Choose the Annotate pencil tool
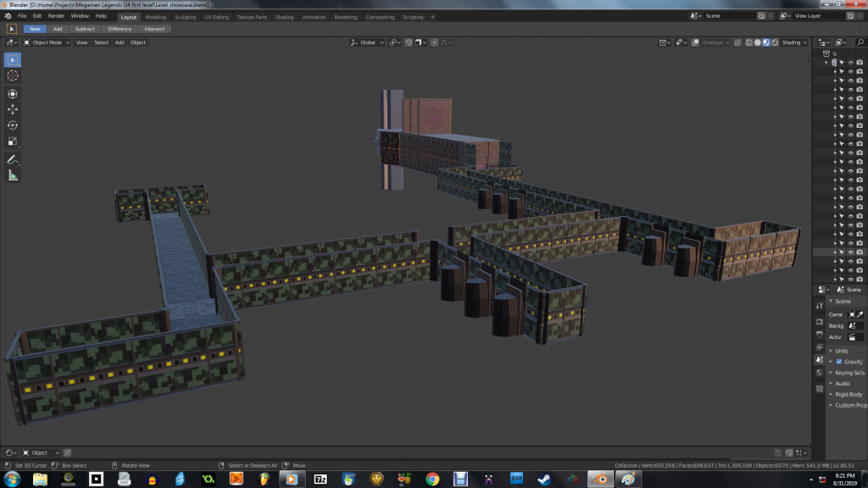The image size is (868, 488). 13,159
